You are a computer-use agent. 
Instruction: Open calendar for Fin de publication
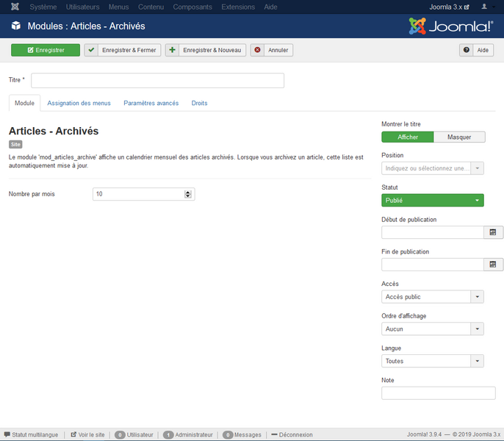pos(493,265)
